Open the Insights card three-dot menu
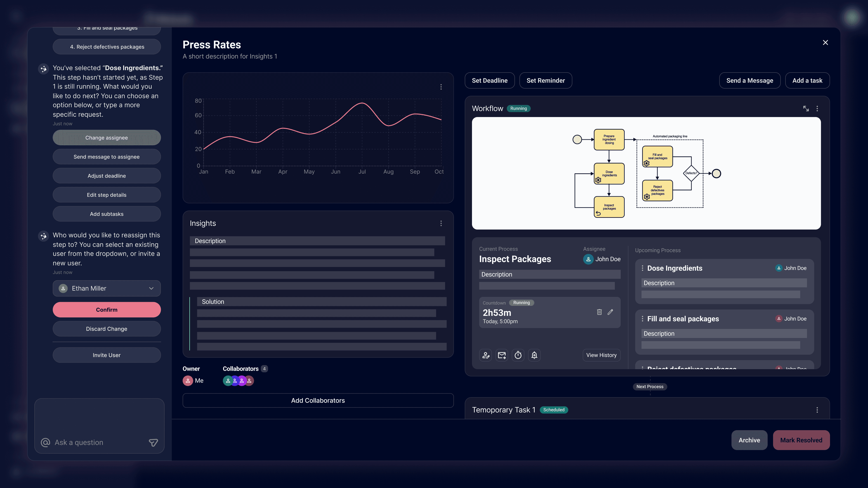Screen dimensions: 868x488 441,223
